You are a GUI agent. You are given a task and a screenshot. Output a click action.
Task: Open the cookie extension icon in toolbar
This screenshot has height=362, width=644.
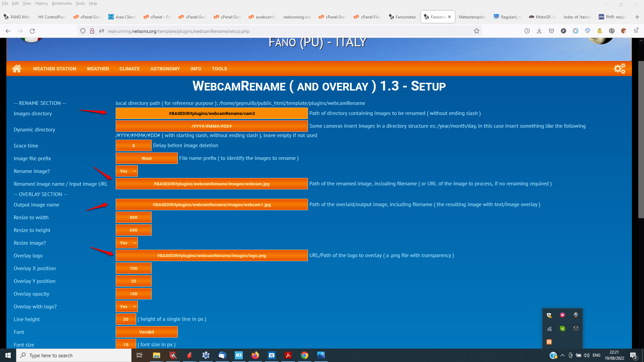(624, 31)
